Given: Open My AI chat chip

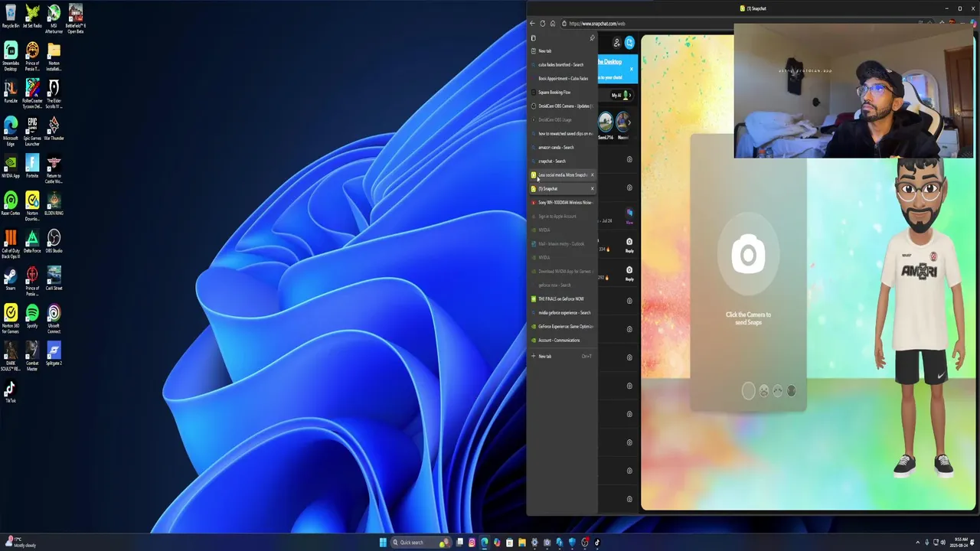Looking at the screenshot, I should [x=619, y=95].
